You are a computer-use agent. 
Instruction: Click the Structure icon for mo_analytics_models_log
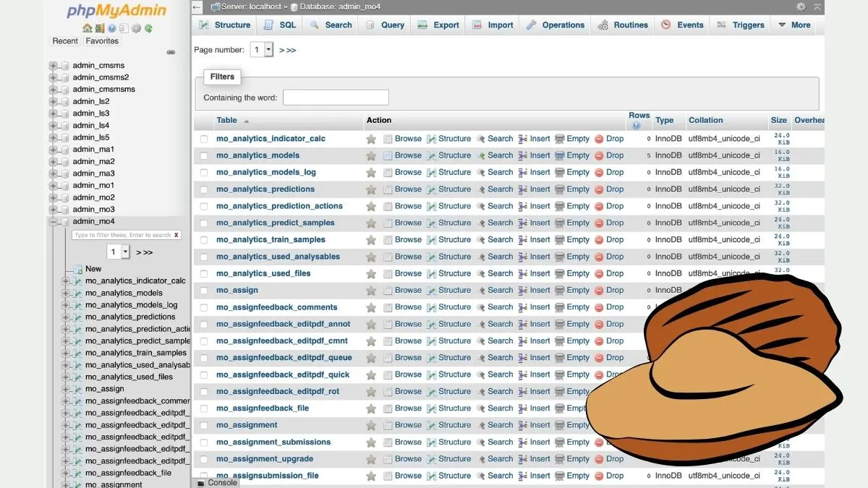point(431,173)
